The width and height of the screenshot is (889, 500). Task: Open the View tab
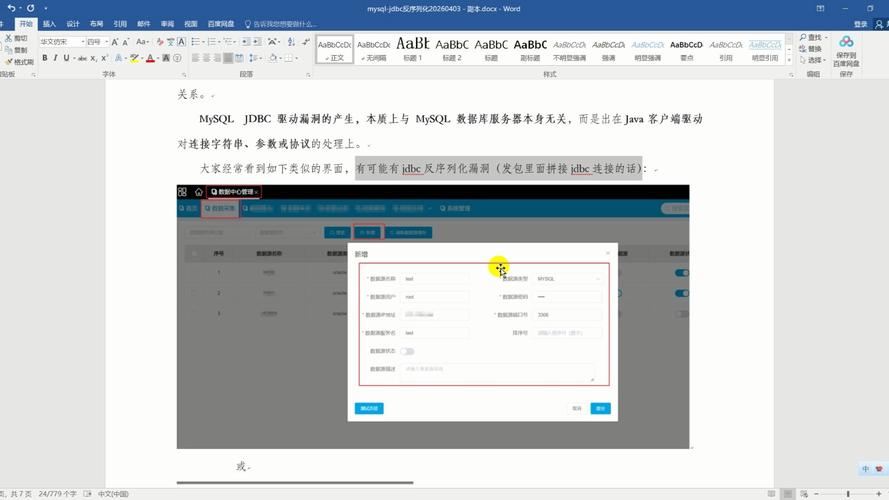click(190, 24)
